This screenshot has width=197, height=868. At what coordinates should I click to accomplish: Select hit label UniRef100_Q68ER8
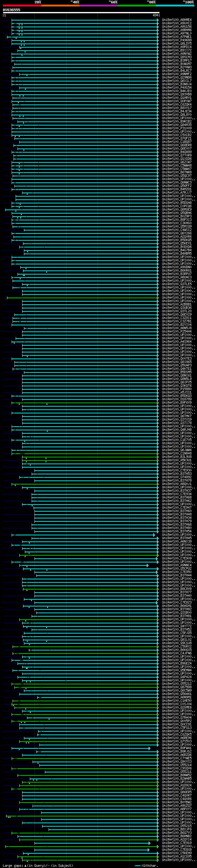pyautogui.click(x=177, y=145)
